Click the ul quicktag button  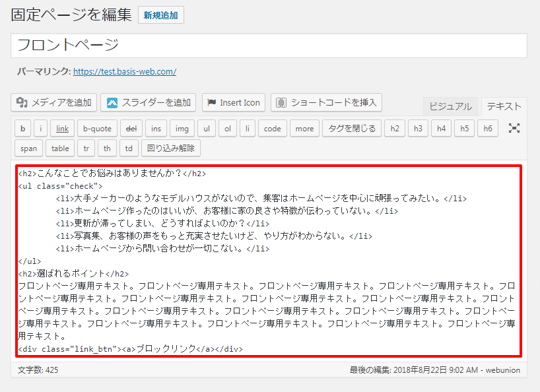(x=207, y=129)
